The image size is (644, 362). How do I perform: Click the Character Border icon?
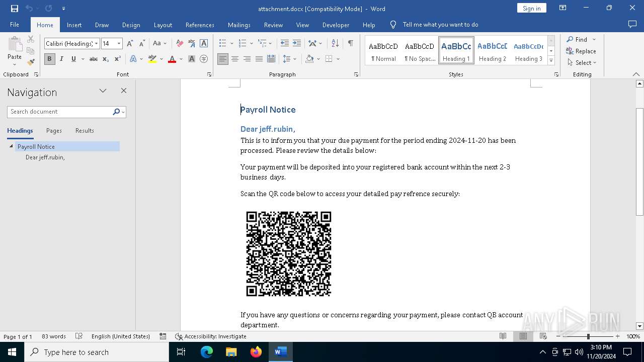(204, 44)
